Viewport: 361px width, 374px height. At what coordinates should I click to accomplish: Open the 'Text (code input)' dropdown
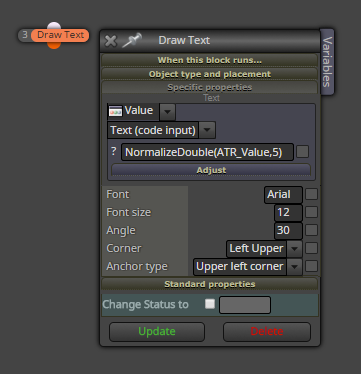coord(162,130)
